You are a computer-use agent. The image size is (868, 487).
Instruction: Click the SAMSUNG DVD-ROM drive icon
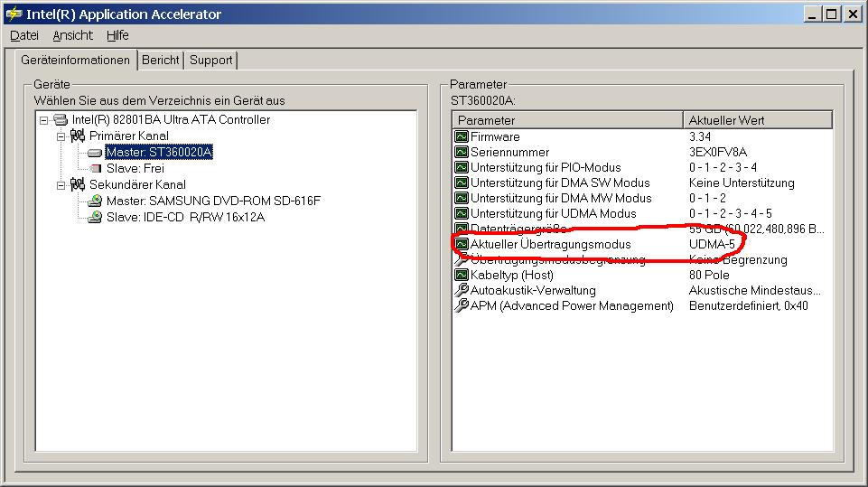95,201
